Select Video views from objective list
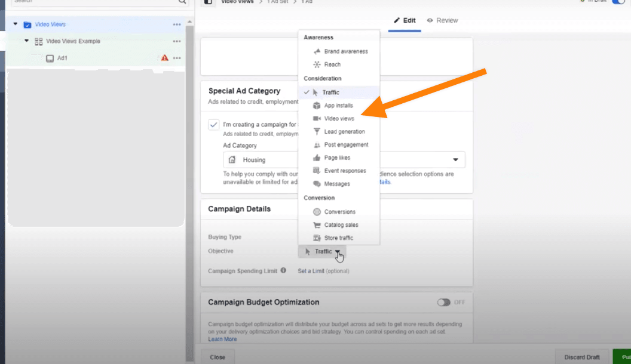 pyautogui.click(x=339, y=119)
